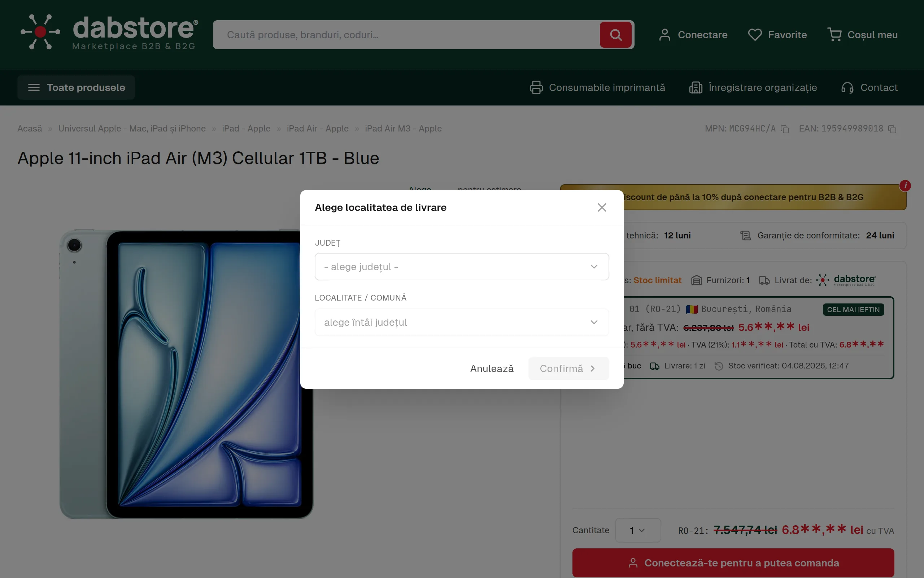
Task: Expand the Județ dropdown
Action: pyautogui.click(x=462, y=267)
